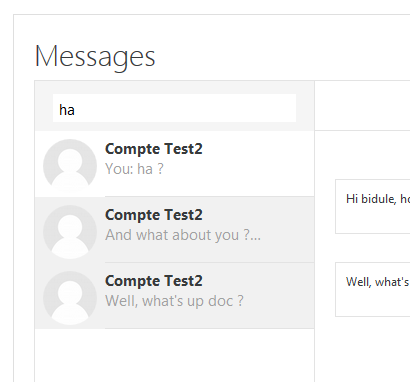
Task: Click the avatar beside "And what about you ?..."
Action: [70, 232]
